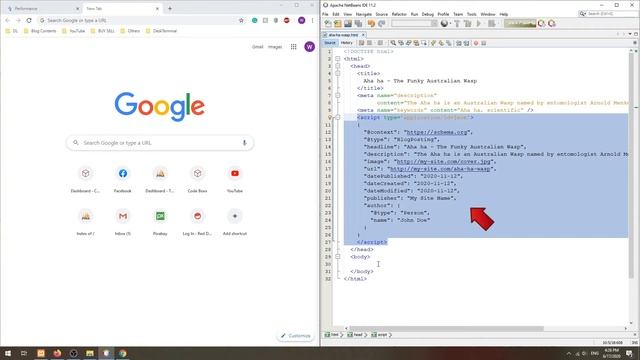Open Task View on the taskbar
640x360 pixels.
pyautogui.click(x=24, y=353)
